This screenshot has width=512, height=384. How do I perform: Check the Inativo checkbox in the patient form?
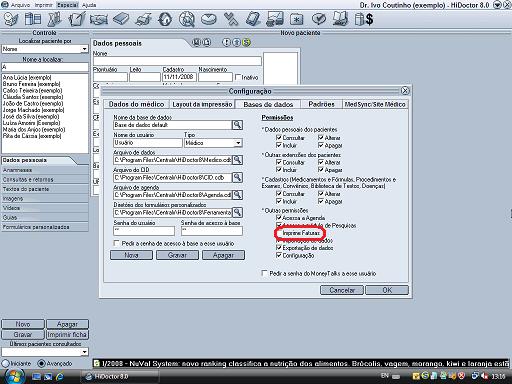(x=238, y=77)
